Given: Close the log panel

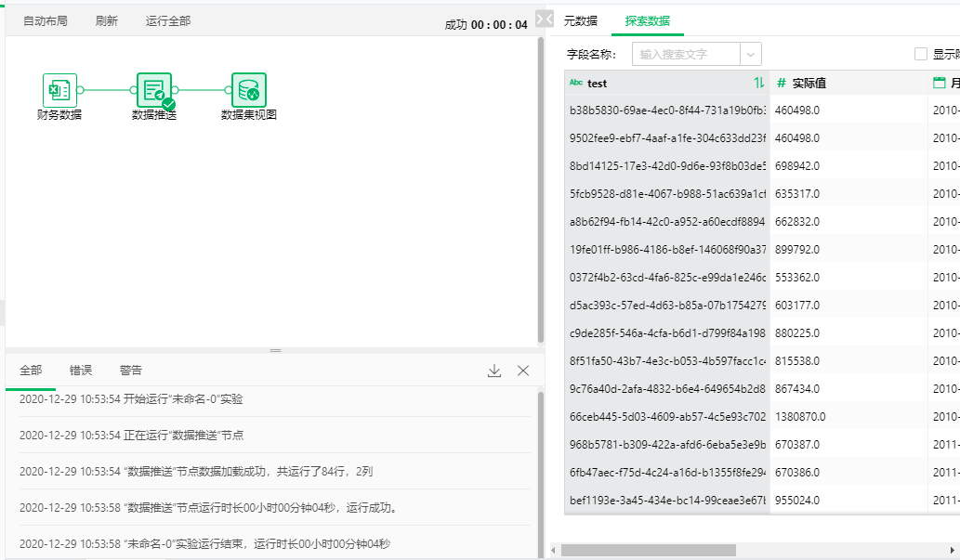Looking at the screenshot, I should point(523,371).
